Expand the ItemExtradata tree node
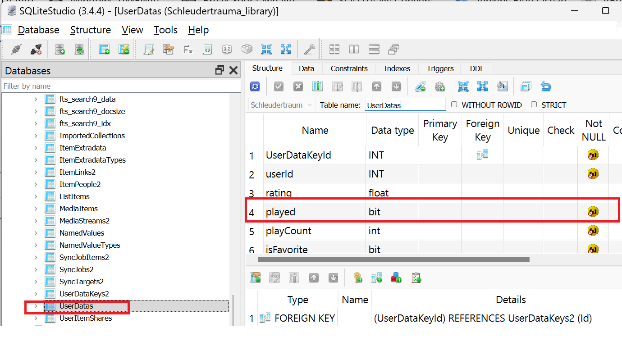The width and height of the screenshot is (622, 364). [x=36, y=148]
